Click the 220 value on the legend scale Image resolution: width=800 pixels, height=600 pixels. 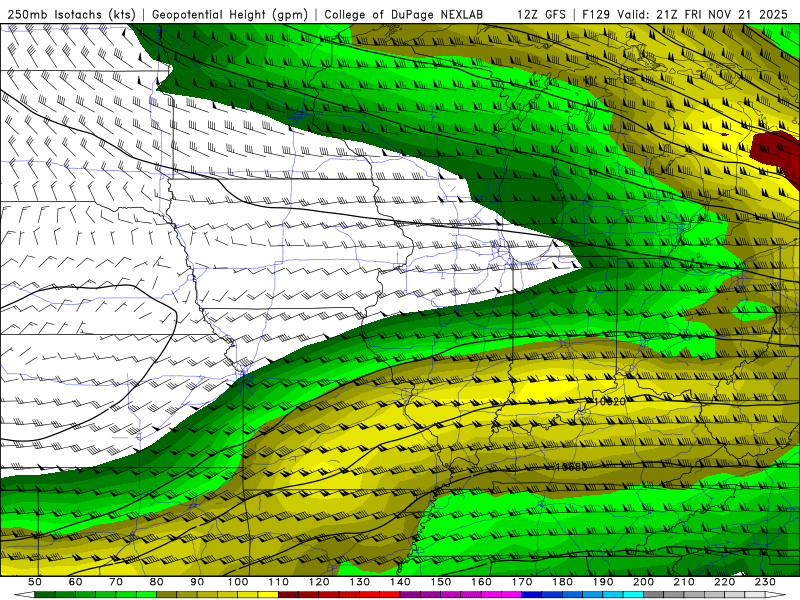tap(724, 582)
